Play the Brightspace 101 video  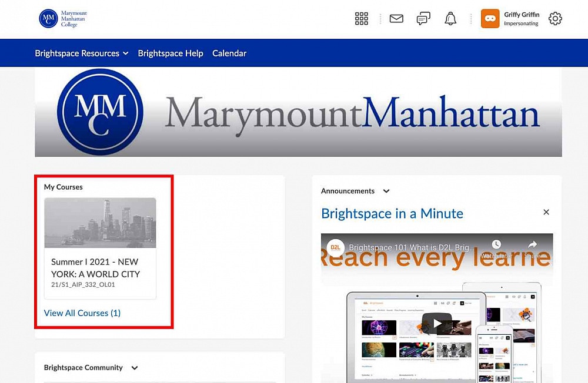pos(437,323)
